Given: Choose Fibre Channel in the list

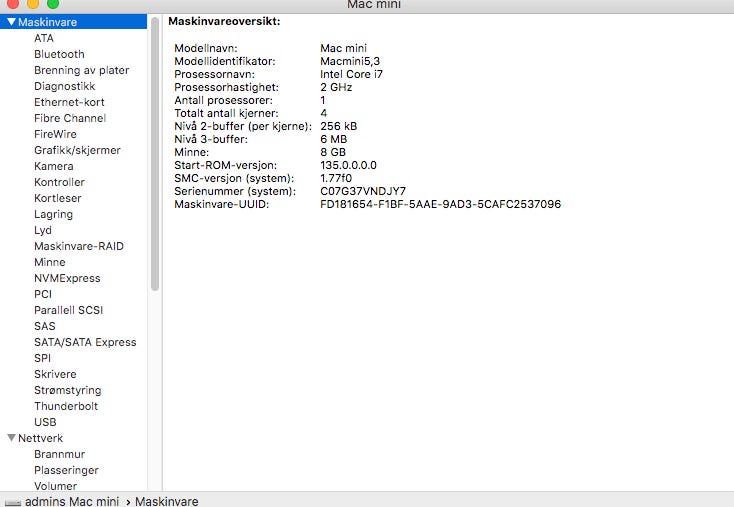Looking at the screenshot, I should 70,118.
